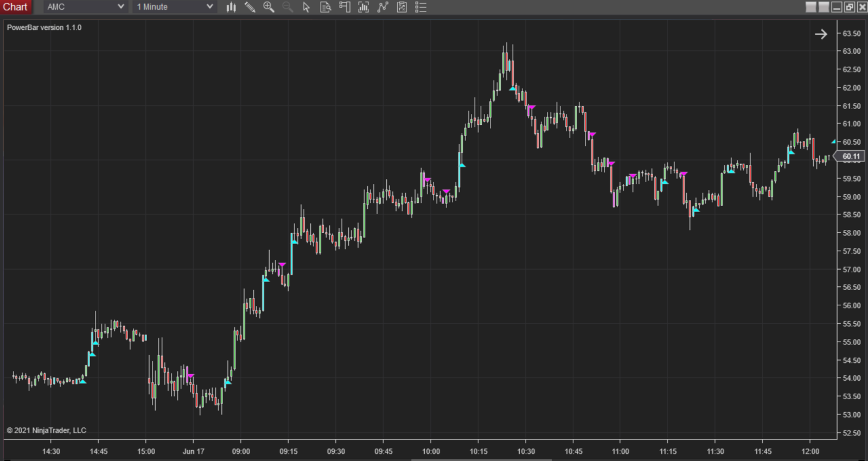Click the second grey link button in title bar
This screenshot has height=461, width=868.
(x=824, y=7)
